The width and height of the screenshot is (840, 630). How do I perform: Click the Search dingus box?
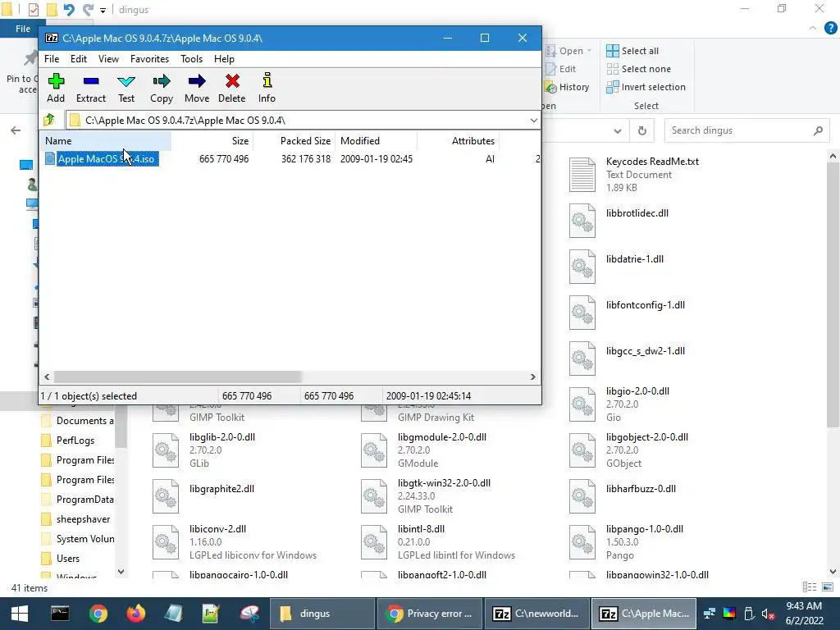746,130
